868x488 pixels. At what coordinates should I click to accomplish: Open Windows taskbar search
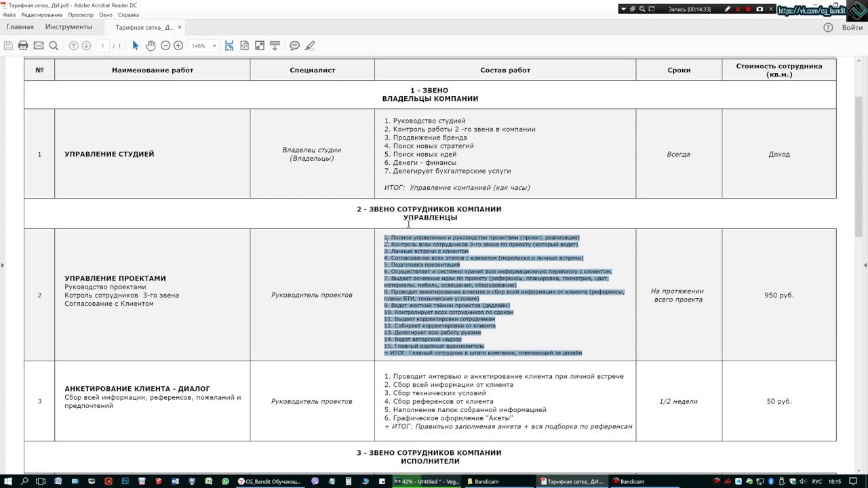[25, 481]
